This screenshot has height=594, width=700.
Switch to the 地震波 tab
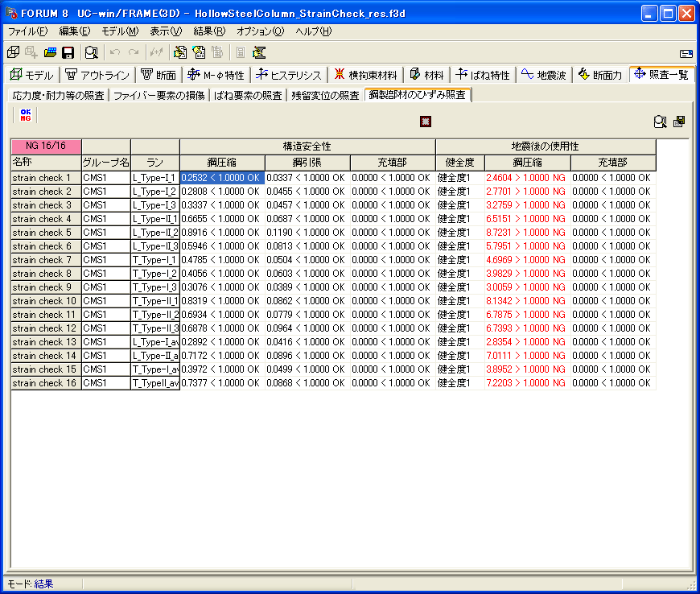(x=543, y=75)
